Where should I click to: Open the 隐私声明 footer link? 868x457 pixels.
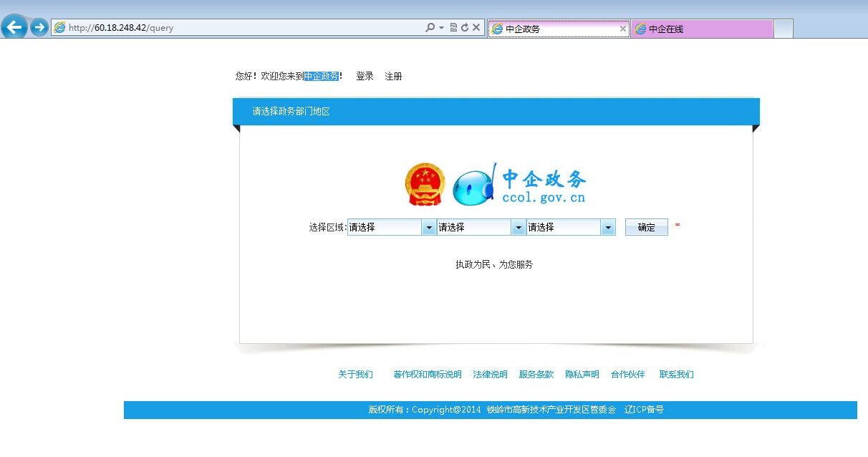click(x=582, y=374)
